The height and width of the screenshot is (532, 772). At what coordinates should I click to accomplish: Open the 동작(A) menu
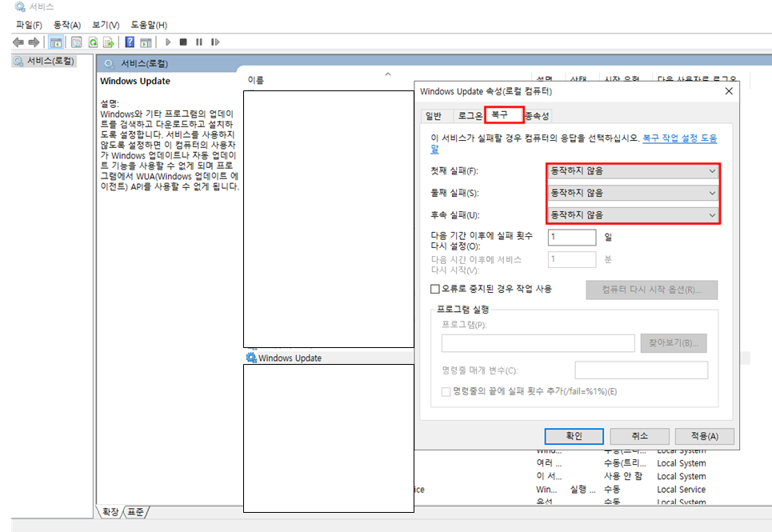coord(67,25)
